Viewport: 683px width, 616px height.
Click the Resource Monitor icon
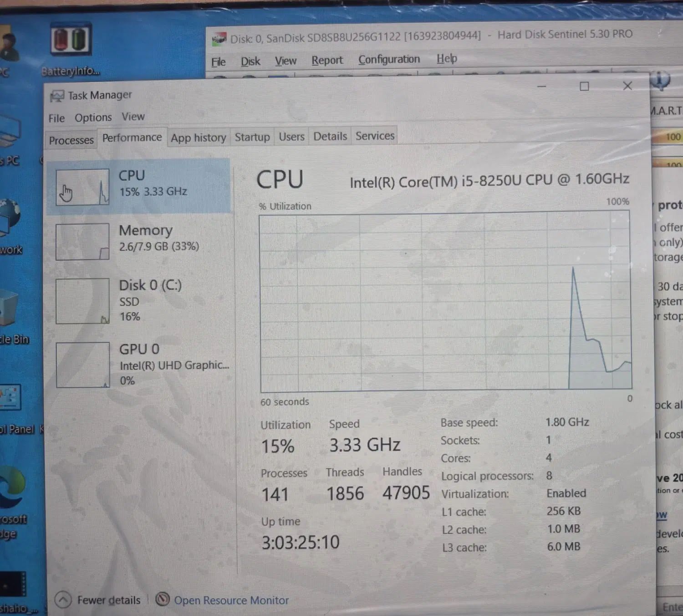tap(163, 599)
